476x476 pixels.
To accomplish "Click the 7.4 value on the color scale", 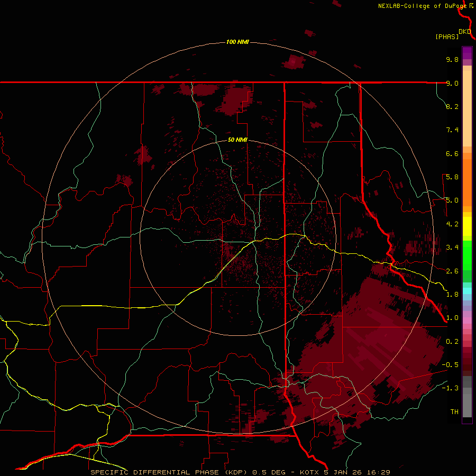I will pos(452,130).
